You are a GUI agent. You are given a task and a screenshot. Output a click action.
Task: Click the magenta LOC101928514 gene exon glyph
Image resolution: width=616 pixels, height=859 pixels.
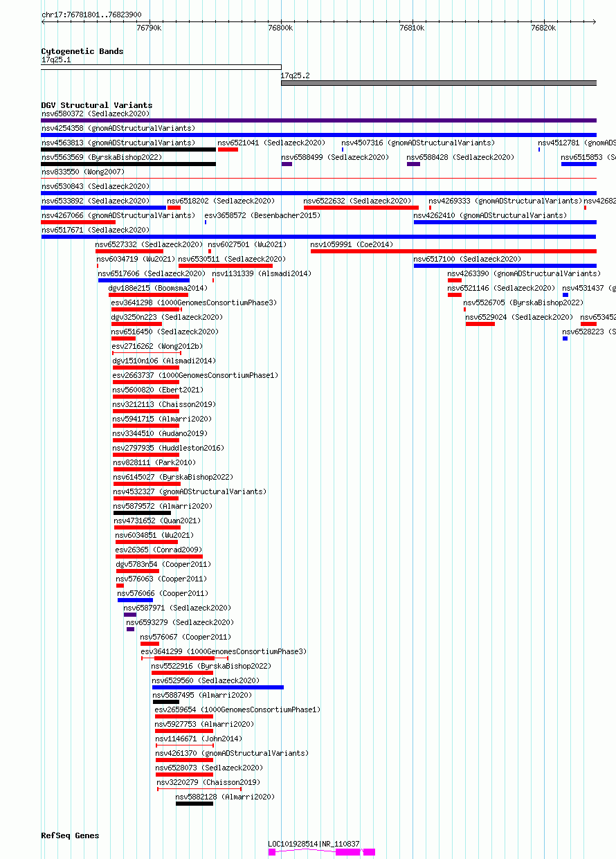(347, 852)
